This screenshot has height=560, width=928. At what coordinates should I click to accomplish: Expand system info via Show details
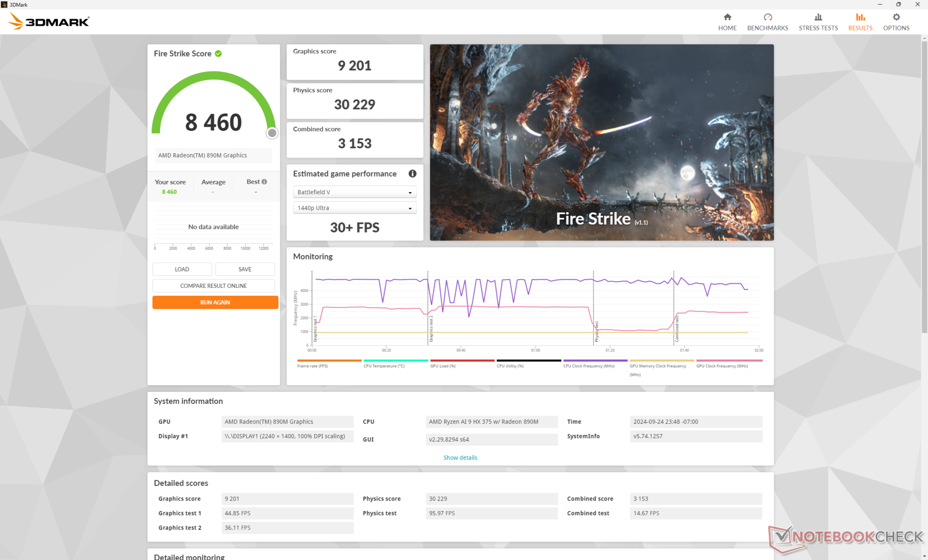tap(460, 458)
